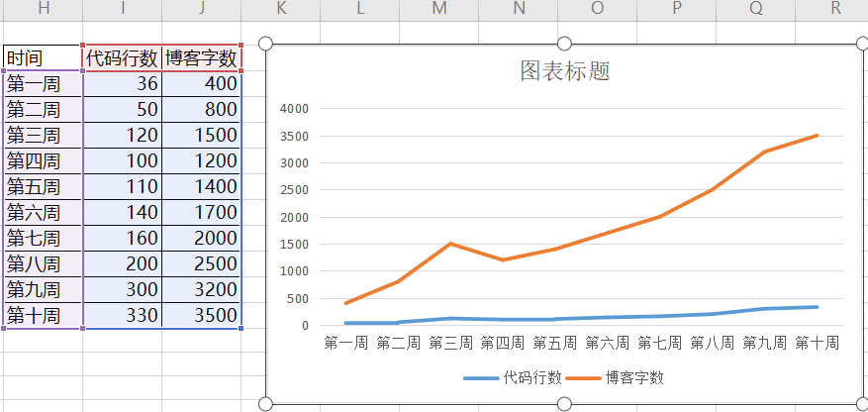868x412 pixels.
Task: Select the 第五周 cell
Action: coord(43,186)
